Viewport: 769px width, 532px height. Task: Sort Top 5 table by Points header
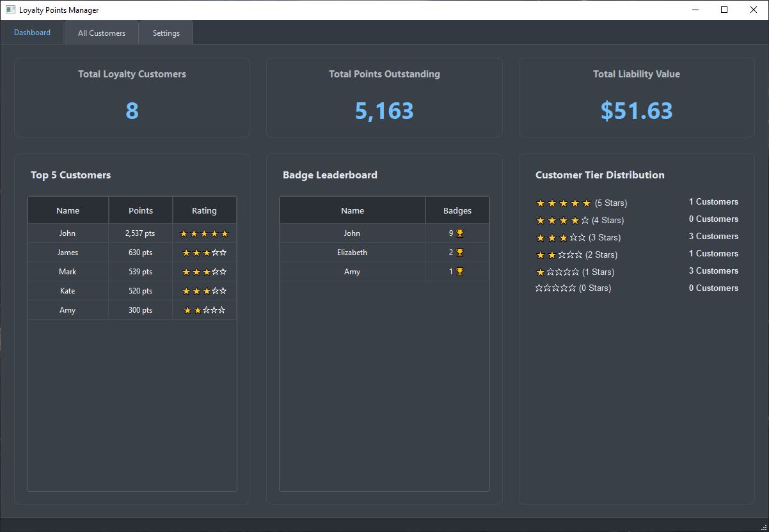[141, 210]
